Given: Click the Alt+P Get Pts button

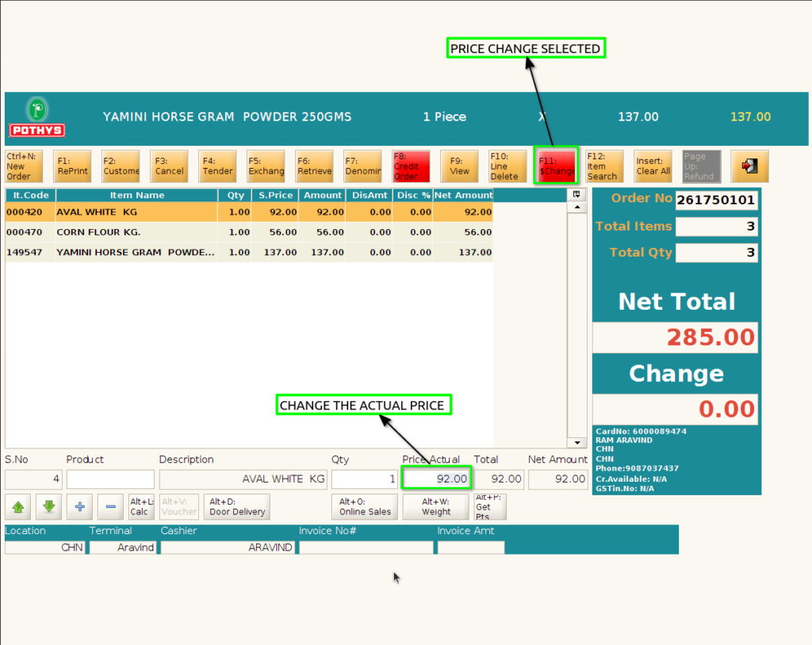Looking at the screenshot, I should point(490,507).
